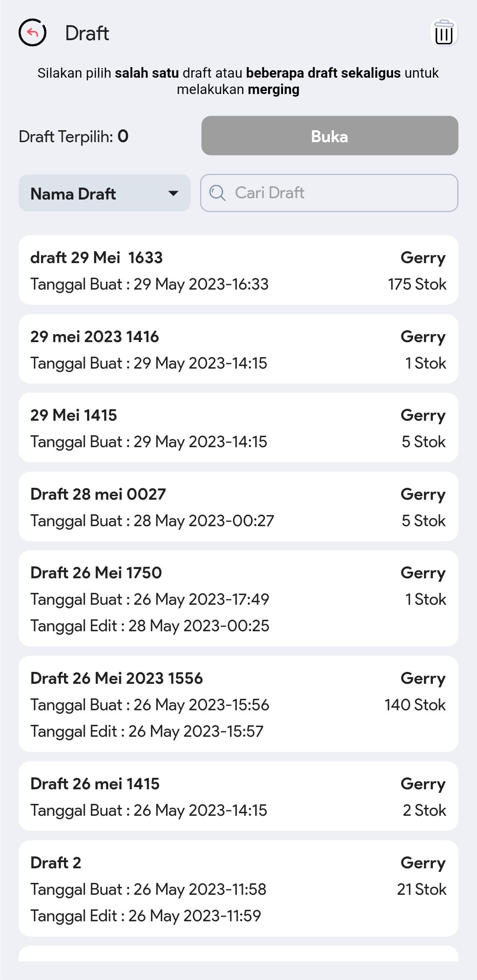
Task: Select Draft 28 mei 0027 entry
Action: click(238, 506)
